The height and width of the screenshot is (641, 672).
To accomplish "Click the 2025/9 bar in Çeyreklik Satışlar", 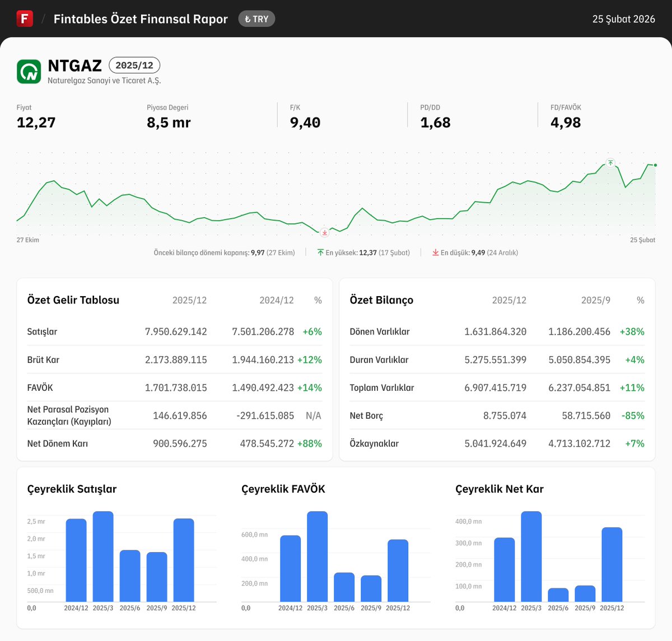I will click(x=157, y=577).
